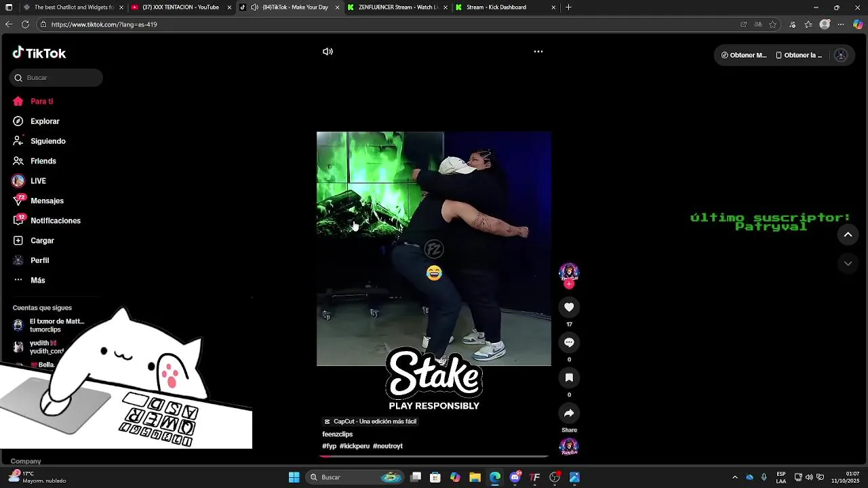Screen dimensions: 868x488
Task: Switch to the Stream - Kick Dashboard tab
Action: [506, 7]
